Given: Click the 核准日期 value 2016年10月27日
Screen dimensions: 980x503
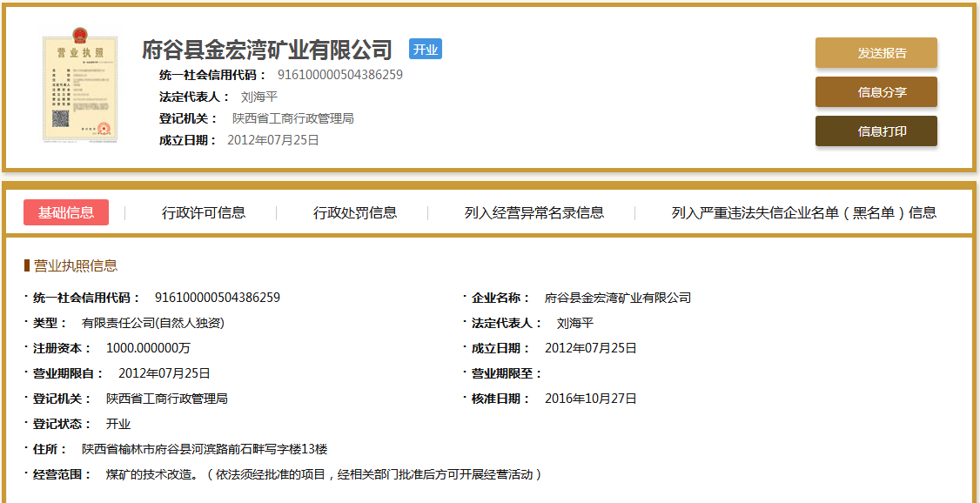Looking at the screenshot, I should coord(590,399).
